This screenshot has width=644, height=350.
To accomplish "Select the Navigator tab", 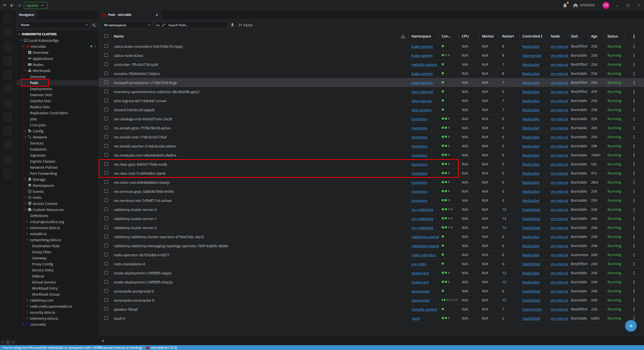I will [26, 15].
